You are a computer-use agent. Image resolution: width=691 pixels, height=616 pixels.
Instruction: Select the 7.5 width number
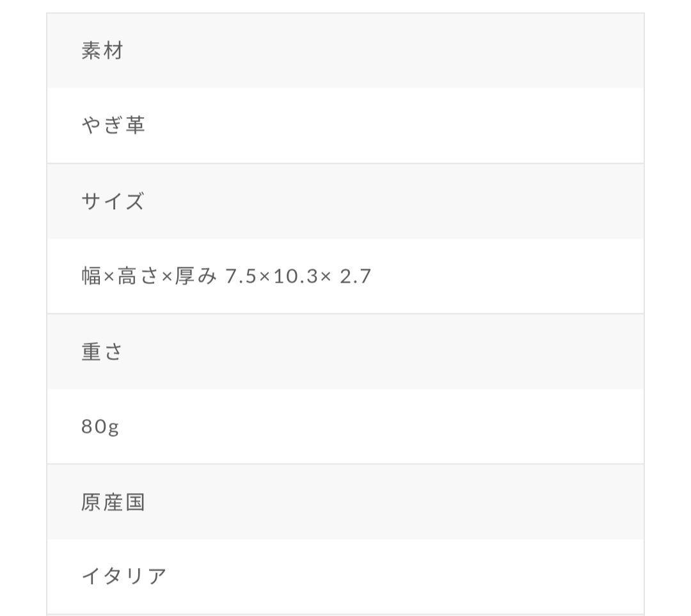pyautogui.click(x=241, y=277)
